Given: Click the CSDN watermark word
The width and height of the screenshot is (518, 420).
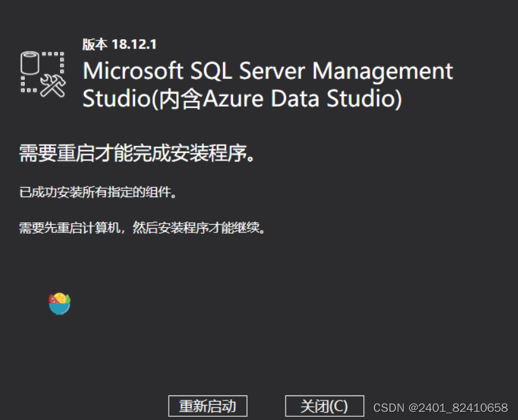Looking at the screenshot, I should point(389,408).
